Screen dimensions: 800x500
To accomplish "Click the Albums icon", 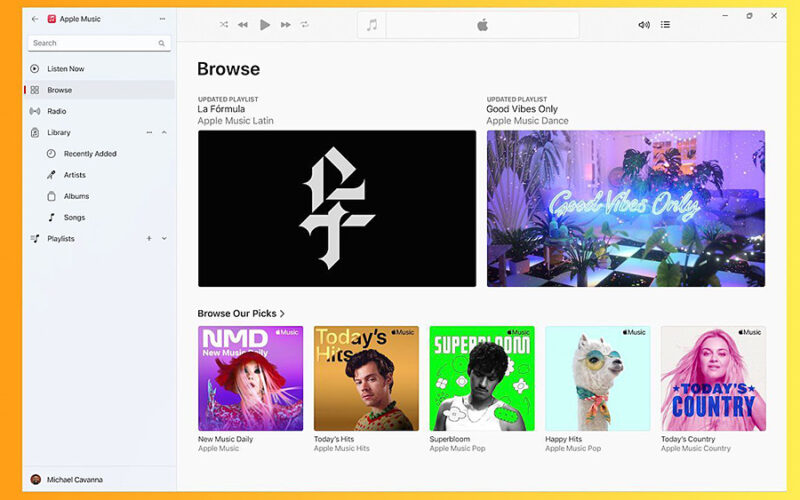I will pos(51,196).
